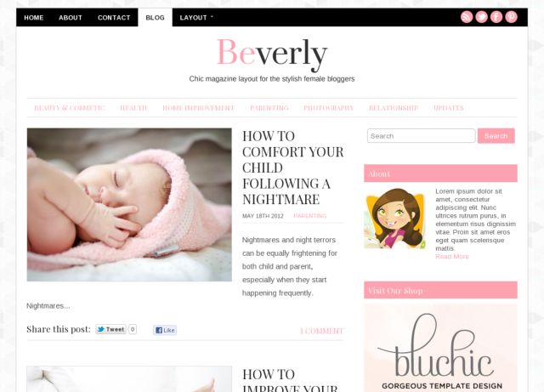
Task: Click Read More in About widget
Action: (x=452, y=257)
